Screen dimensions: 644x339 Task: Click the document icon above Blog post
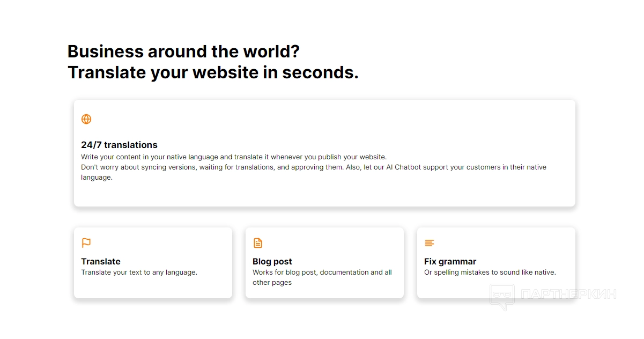click(258, 243)
